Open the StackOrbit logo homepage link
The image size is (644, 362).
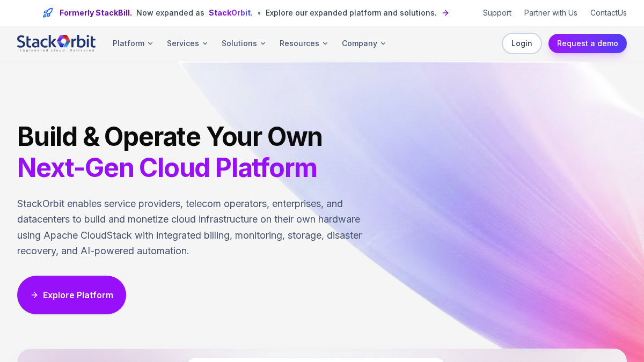pyautogui.click(x=56, y=43)
